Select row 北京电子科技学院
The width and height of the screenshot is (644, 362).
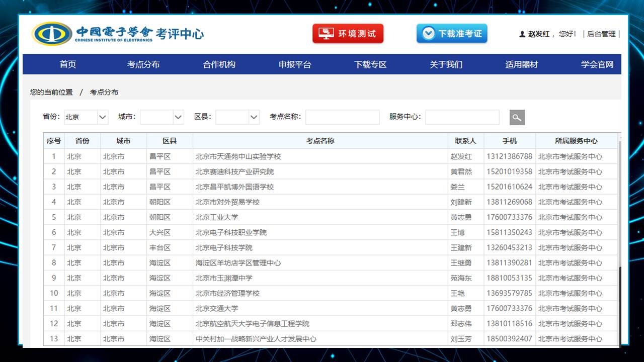coord(331,247)
